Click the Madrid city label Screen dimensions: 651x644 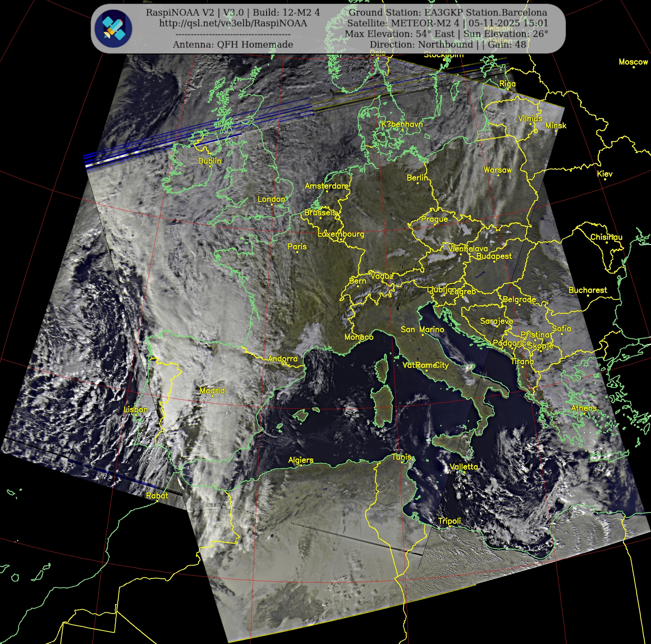(212, 390)
